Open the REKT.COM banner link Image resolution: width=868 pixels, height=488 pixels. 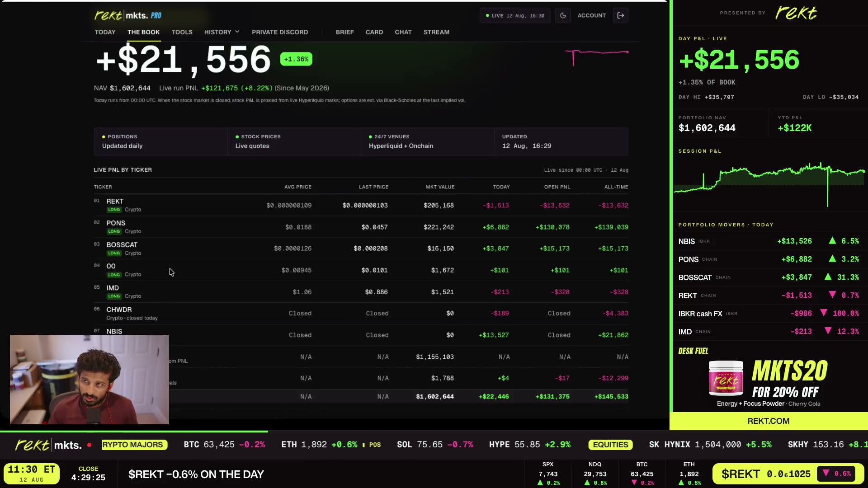(x=769, y=421)
